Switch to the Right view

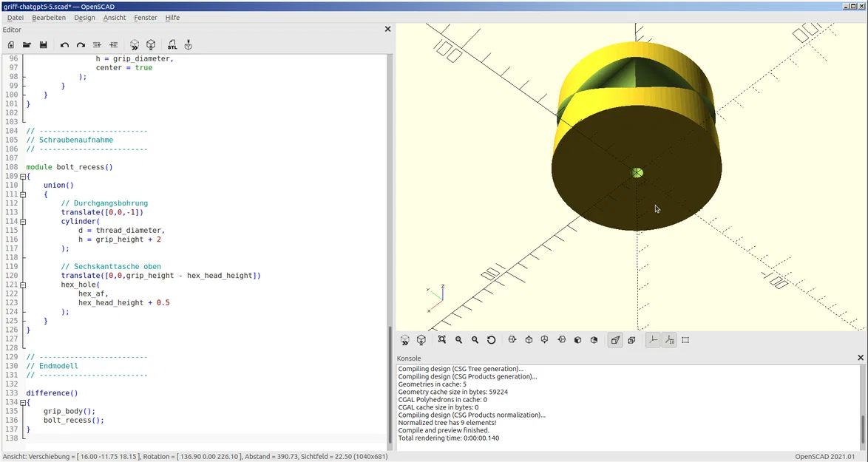pyautogui.click(x=512, y=340)
